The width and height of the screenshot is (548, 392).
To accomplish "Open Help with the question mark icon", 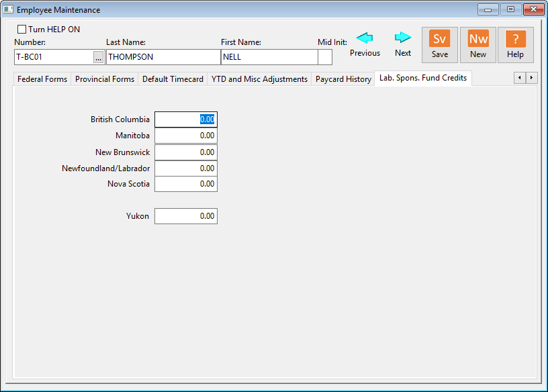I will (x=515, y=45).
